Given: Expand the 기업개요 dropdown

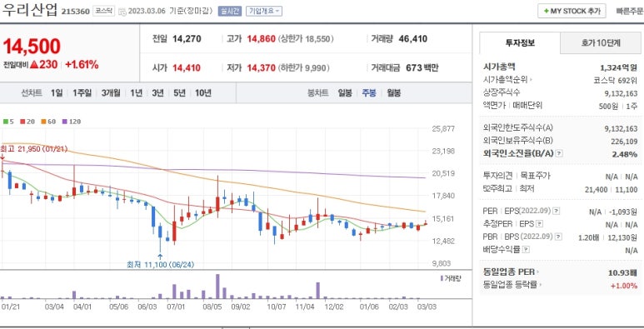Looking at the screenshot, I should click(x=264, y=11).
